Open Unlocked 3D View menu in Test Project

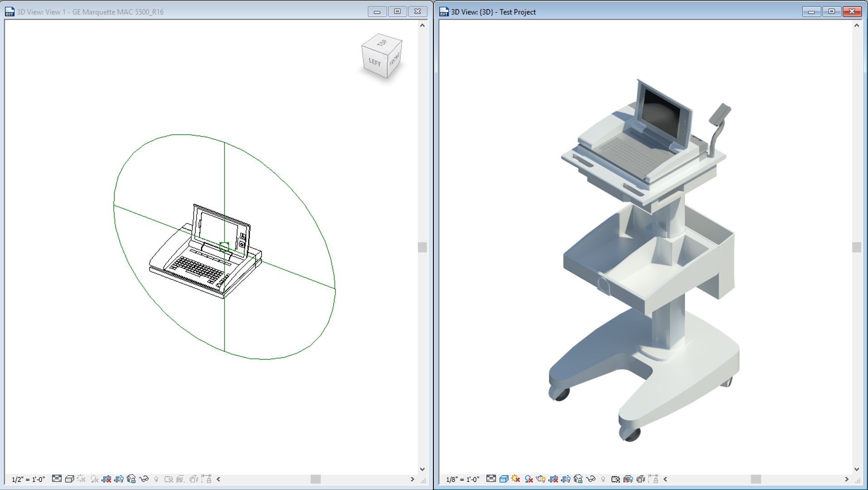coord(578,479)
